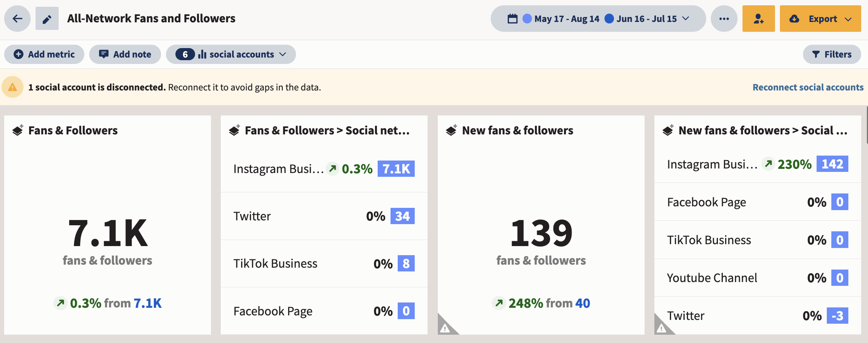Click the back arrow icon
Viewport: 868px width, 343px height.
(17, 19)
